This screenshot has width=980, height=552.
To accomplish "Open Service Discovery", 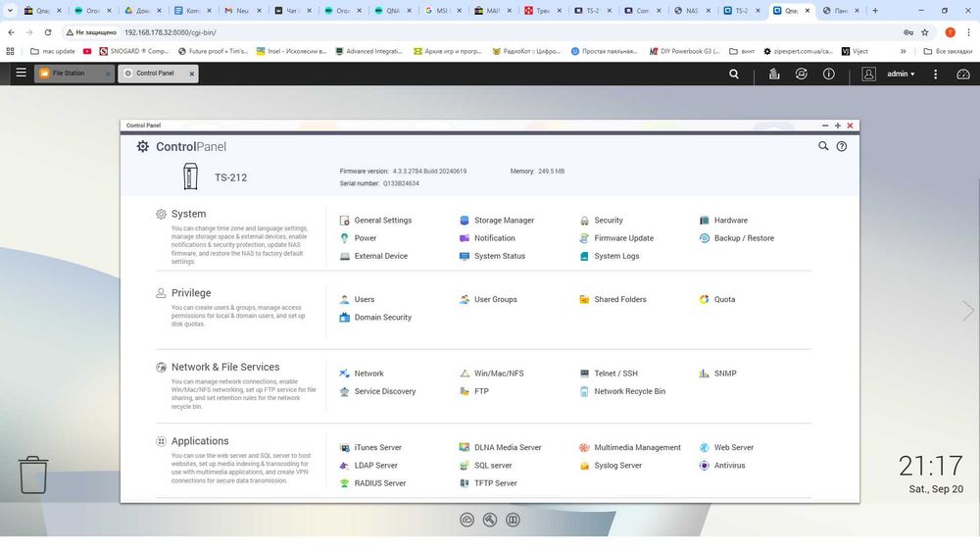I will click(x=377, y=391).
